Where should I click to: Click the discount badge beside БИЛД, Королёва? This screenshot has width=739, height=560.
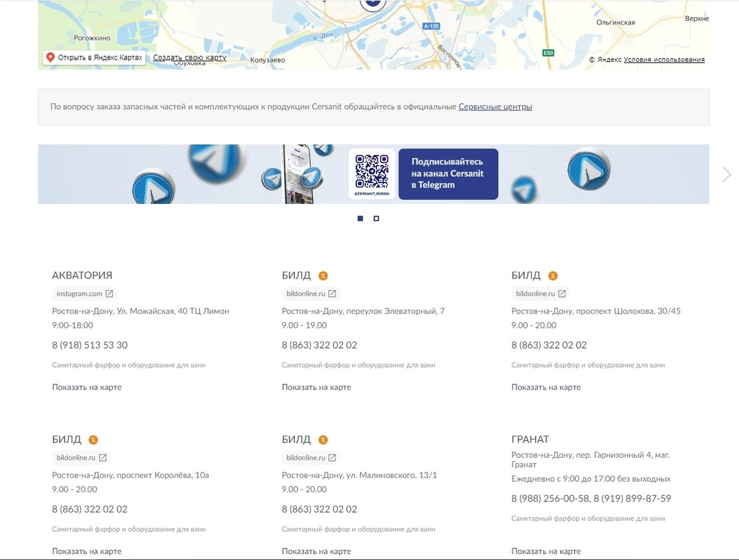pyautogui.click(x=93, y=440)
